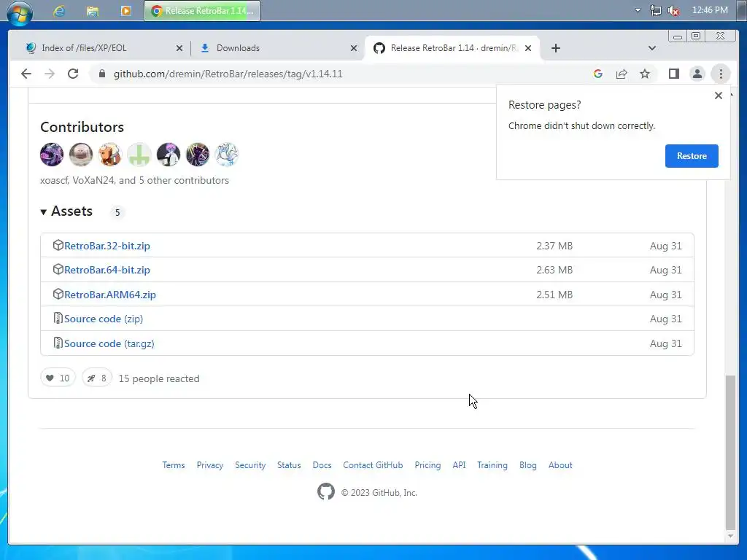Viewport: 747px width, 560px height.
Task: Toggle the Chrome side panel
Action: (x=673, y=74)
